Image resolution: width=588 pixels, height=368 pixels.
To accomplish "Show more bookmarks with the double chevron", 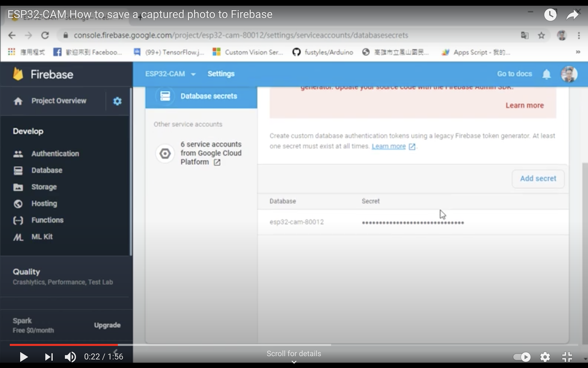I will (578, 52).
